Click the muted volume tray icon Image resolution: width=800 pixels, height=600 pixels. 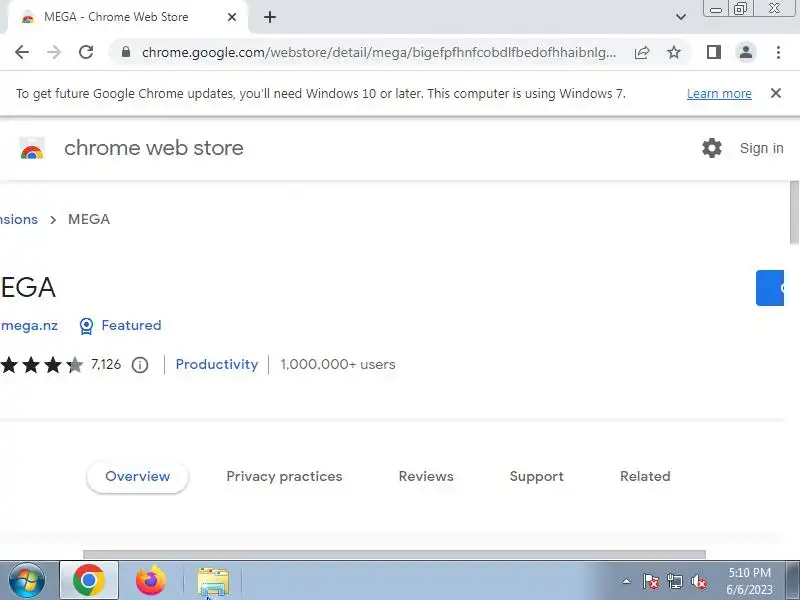tap(699, 581)
